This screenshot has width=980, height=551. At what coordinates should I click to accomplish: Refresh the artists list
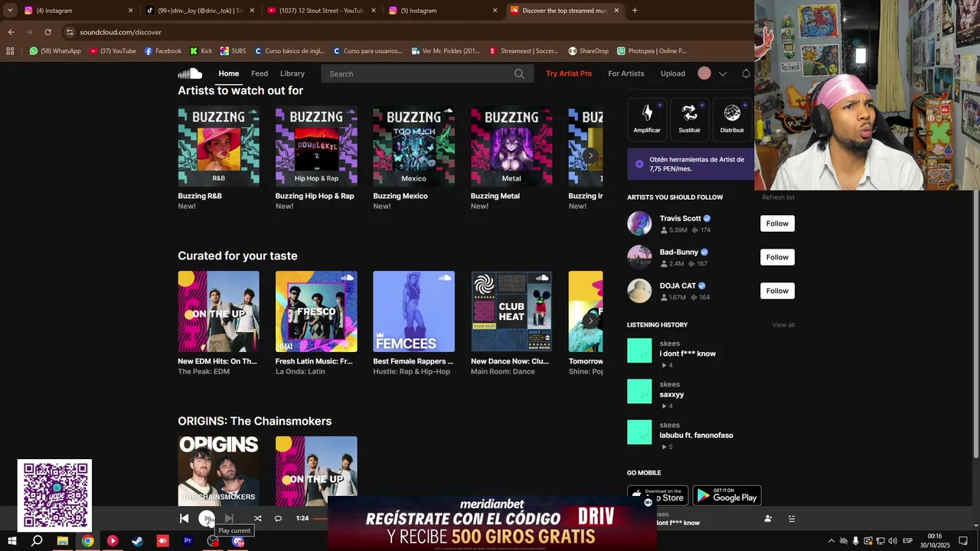point(778,197)
